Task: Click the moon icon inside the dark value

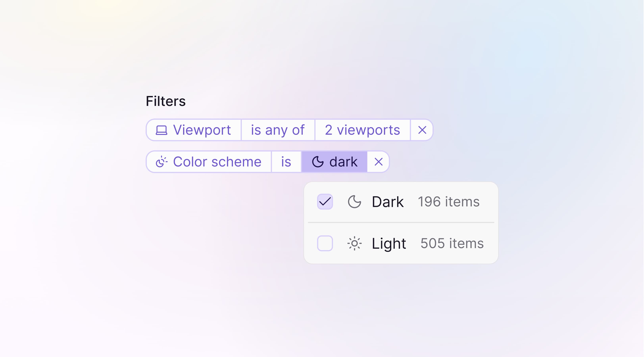Action: pyautogui.click(x=318, y=162)
